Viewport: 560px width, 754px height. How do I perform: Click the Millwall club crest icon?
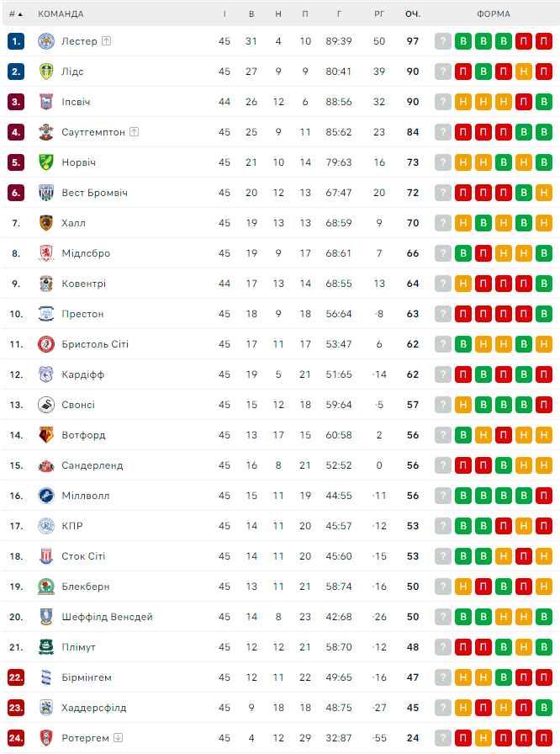point(46,496)
